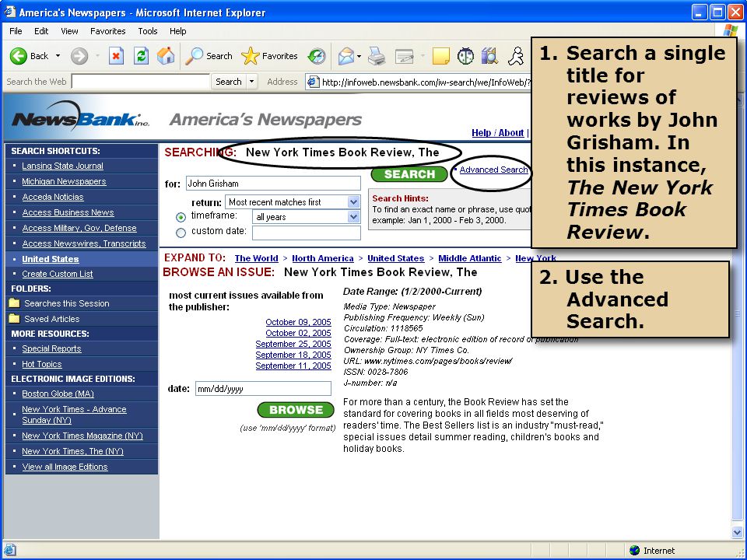Click the Messenger figure icon
Viewport: 747px width, 560px height.
pos(516,56)
